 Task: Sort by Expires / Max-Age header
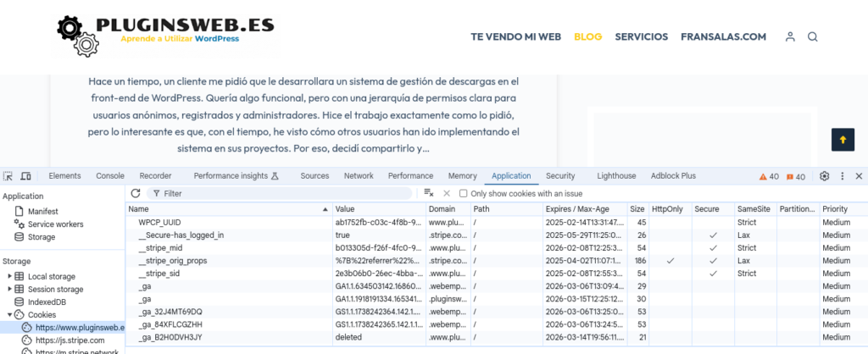(x=586, y=210)
